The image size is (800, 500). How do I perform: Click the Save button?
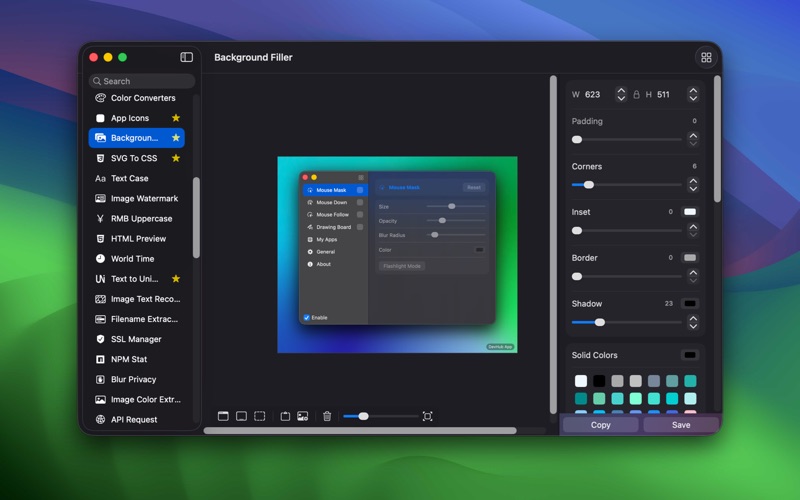681,425
